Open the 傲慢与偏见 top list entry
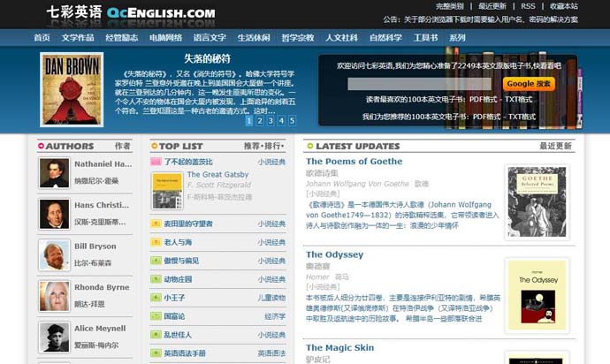610x364 pixels. click(181, 261)
